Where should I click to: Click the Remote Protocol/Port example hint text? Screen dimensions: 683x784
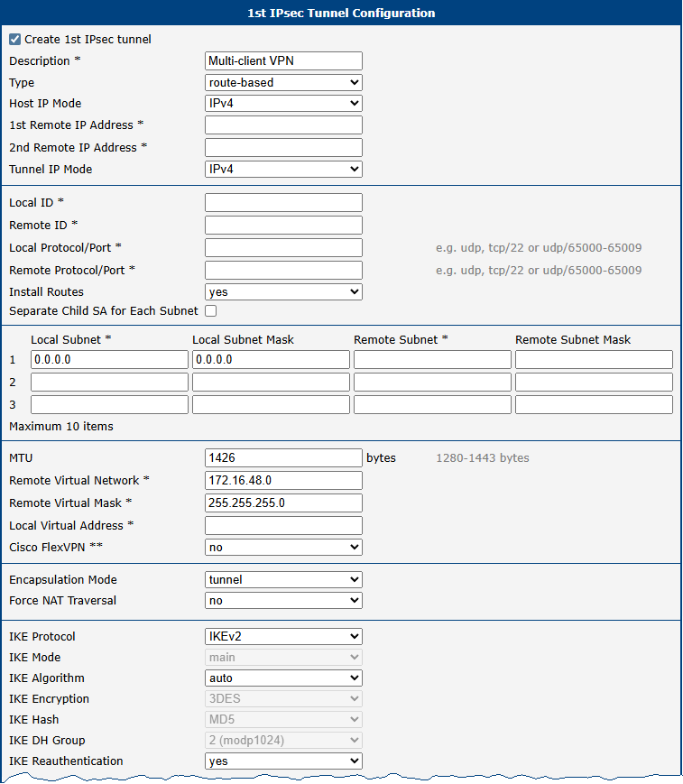tap(539, 271)
